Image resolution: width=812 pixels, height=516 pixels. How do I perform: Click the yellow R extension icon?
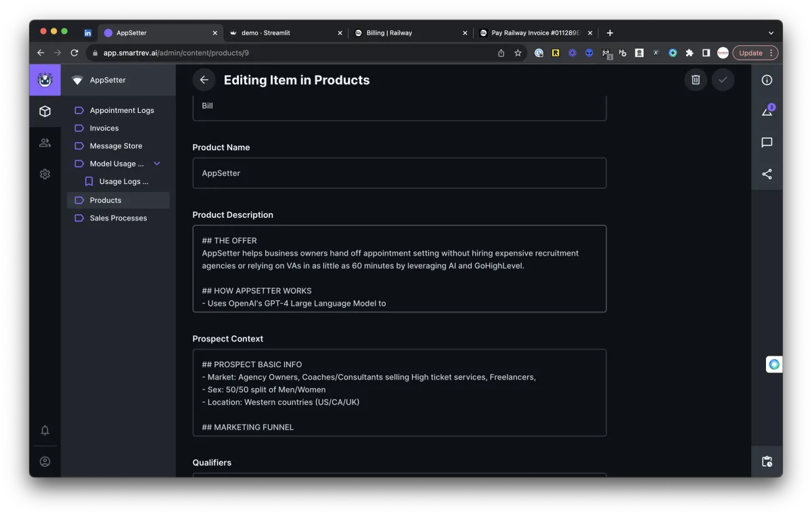556,53
